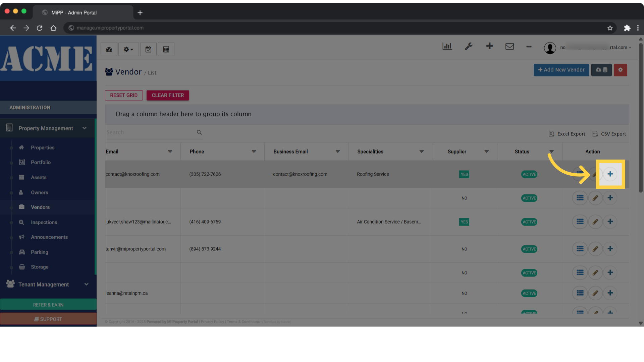
Task: Click YES supplier badge in knoxroofing row
Action: (464, 174)
